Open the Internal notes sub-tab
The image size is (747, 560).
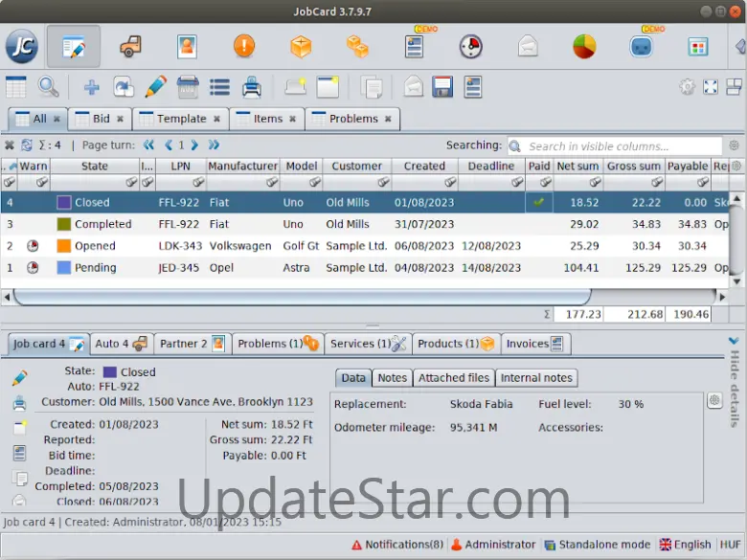pos(536,377)
